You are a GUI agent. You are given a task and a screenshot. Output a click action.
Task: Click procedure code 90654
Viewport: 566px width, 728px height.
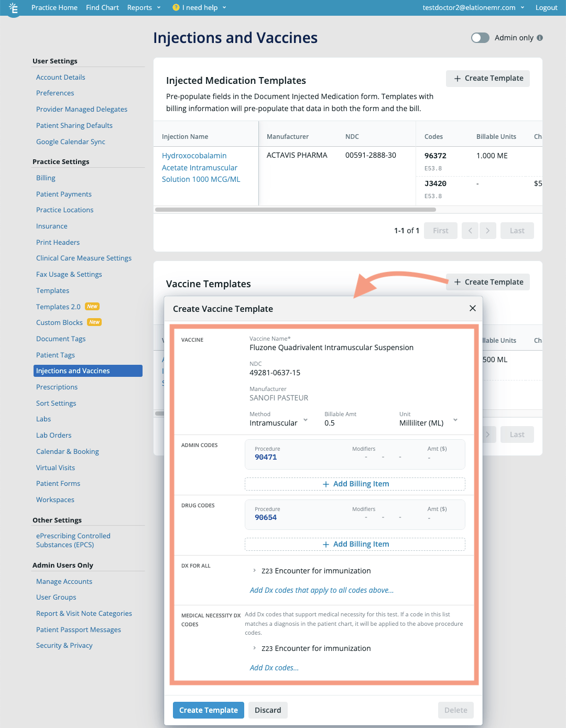266,517
